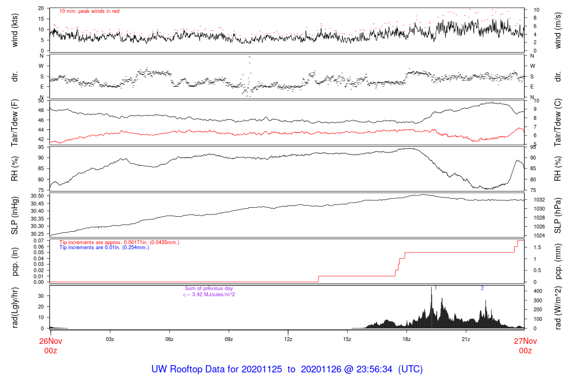Click the 'pcp. (in)' axis label
This screenshot has height=392, width=574.
15,262
